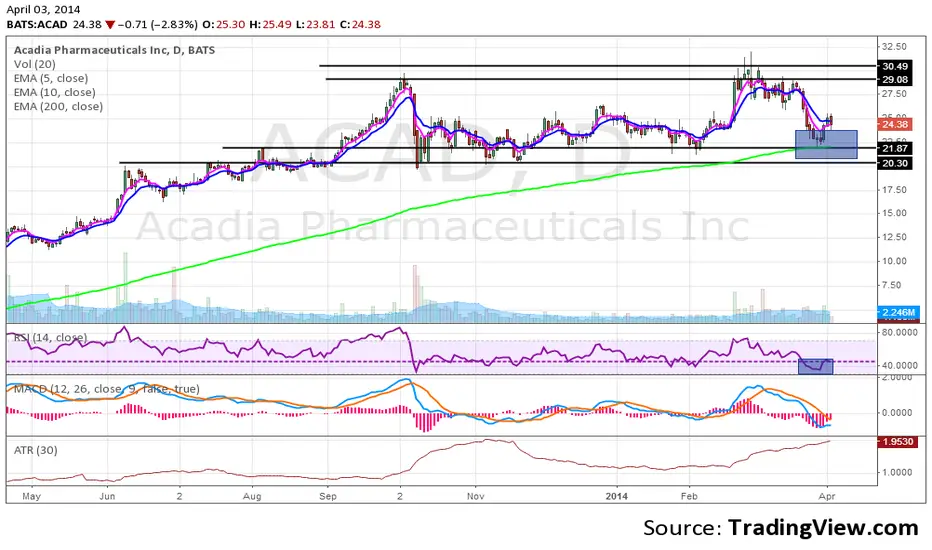Click the Aug label on time axis
Screen dimensions: 932x550
(252, 496)
